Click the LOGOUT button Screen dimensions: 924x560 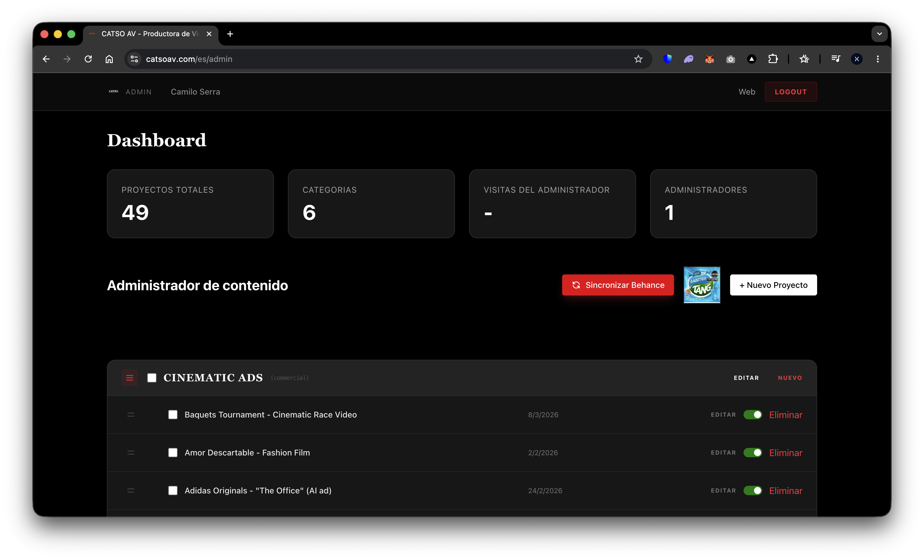791,92
